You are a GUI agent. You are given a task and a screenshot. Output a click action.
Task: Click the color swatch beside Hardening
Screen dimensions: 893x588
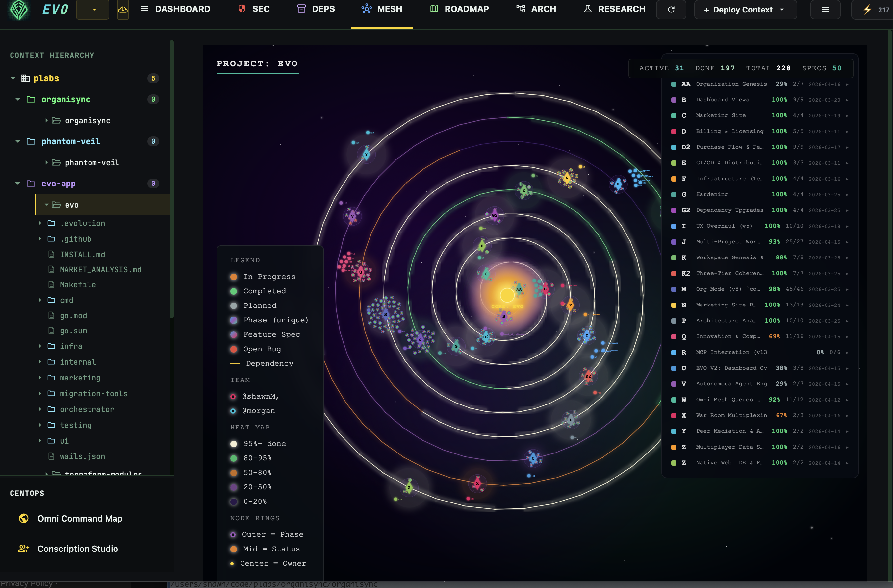point(674,195)
